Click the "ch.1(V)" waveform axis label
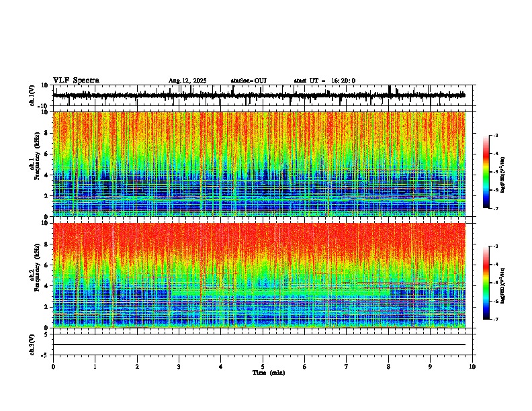This screenshot has width=532, height=411. point(32,95)
